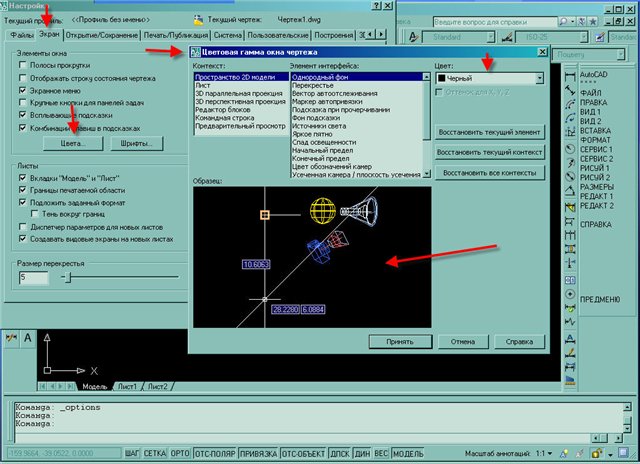Select the Aligned dimension tool icon
The height and width of the screenshot is (464, 640).
coord(570,90)
